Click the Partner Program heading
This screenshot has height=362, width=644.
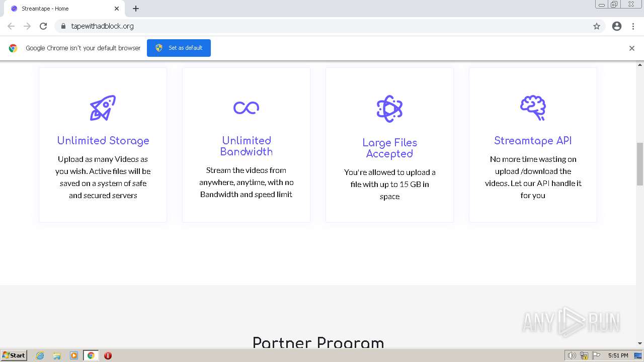pyautogui.click(x=318, y=342)
